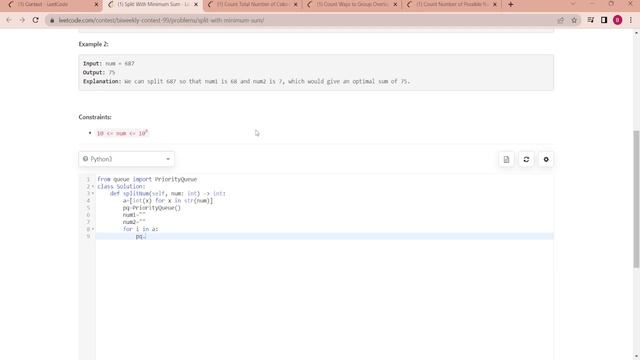The image size is (640, 360).
Task: Click the 'a=[int(x) for x in str(num)]' line
Action: pos(168,200)
